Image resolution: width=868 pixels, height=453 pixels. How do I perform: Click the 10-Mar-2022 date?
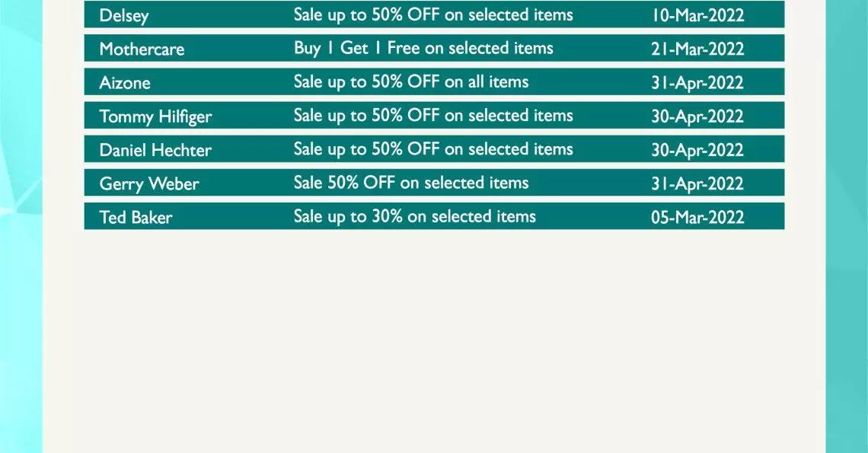(x=697, y=15)
